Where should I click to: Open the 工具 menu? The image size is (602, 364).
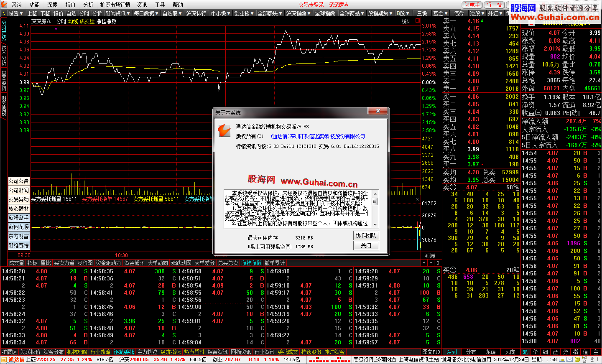(x=160, y=5)
